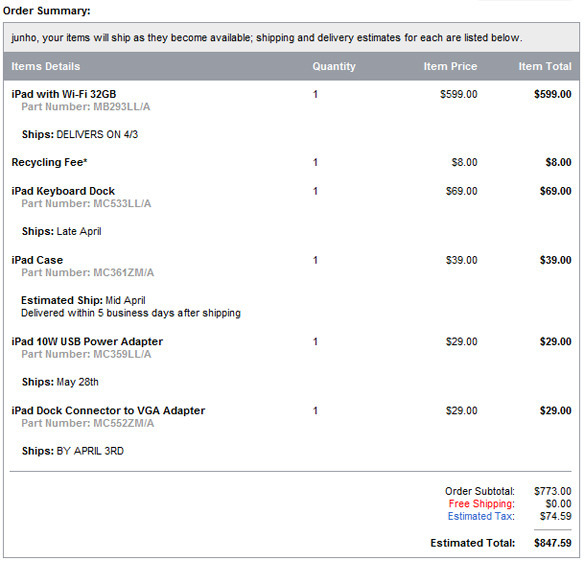Click the 'Estimated Total:' label
Image resolution: width=584 pixels, height=561 pixels.
click(x=473, y=543)
